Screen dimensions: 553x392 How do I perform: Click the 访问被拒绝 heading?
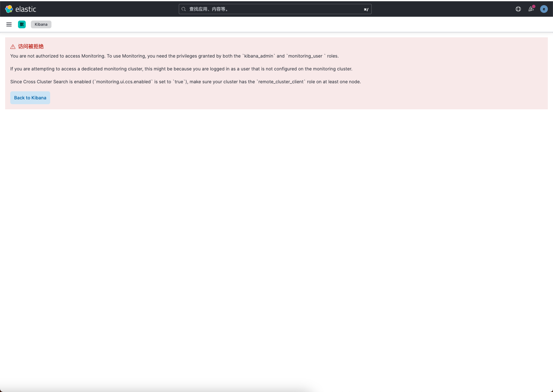click(x=31, y=46)
